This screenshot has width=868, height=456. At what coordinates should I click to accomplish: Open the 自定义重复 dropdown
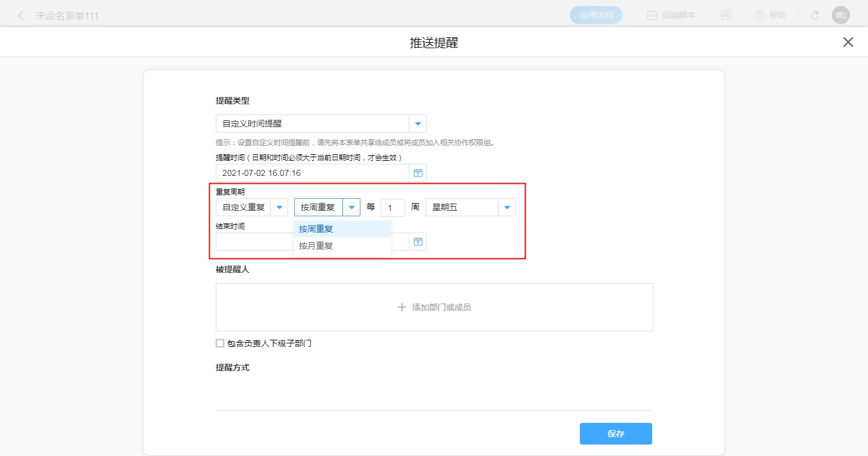pos(279,207)
